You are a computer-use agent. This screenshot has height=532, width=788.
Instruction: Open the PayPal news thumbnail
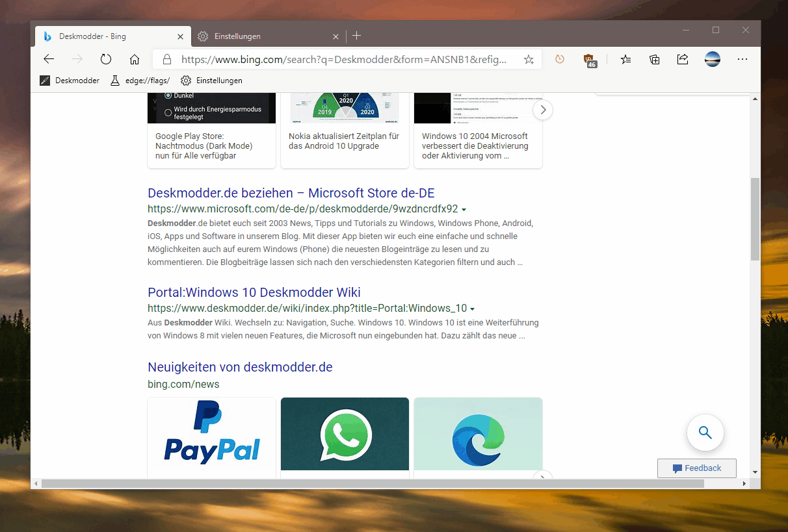coord(212,434)
